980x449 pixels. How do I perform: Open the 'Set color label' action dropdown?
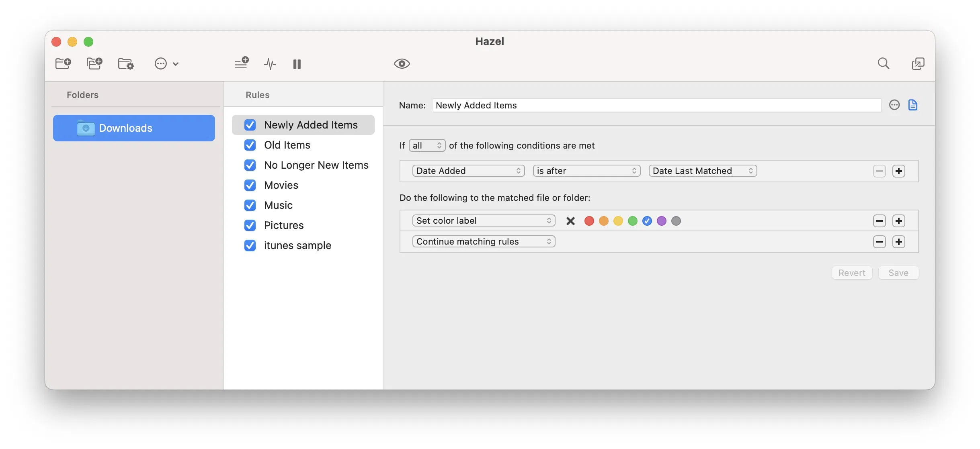pos(483,220)
